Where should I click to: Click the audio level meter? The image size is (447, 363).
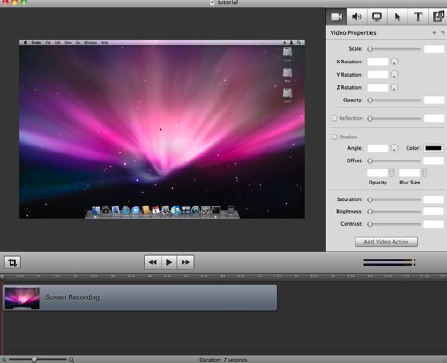[389, 262]
